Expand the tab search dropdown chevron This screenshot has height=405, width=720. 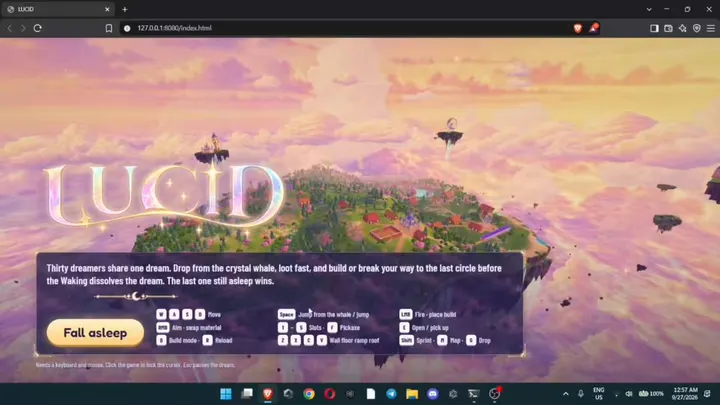tap(649, 9)
